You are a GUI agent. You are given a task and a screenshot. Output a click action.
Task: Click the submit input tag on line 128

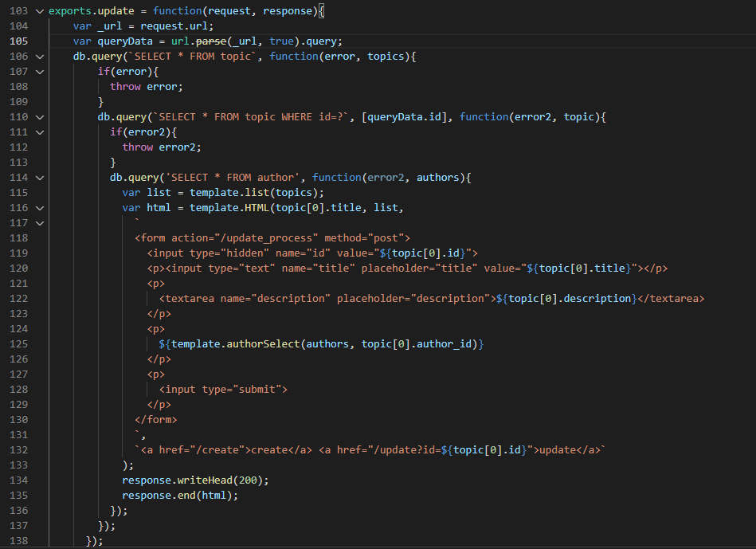pos(223,390)
